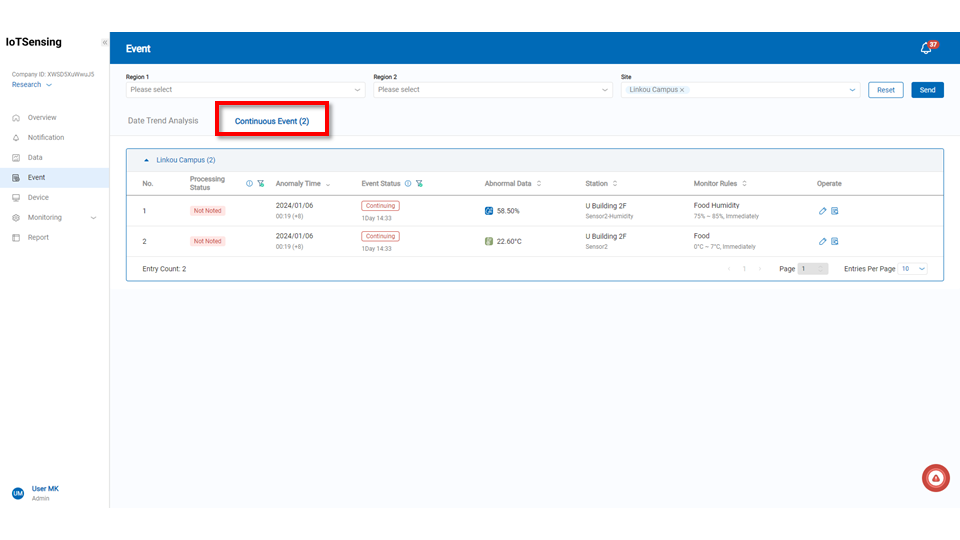960x540 pixels.
Task: Open the Entries Per Page dropdown
Action: (913, 269)
